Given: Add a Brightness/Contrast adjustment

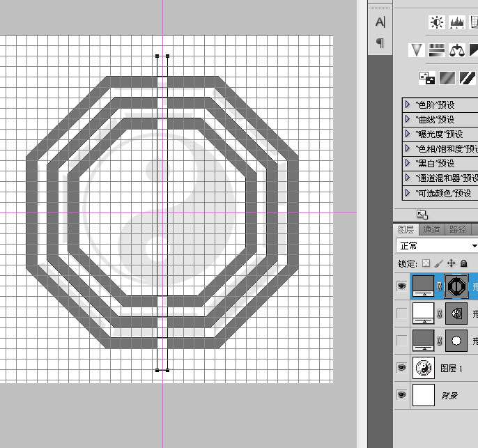Looking at the screenshot, I should (436, 22).
